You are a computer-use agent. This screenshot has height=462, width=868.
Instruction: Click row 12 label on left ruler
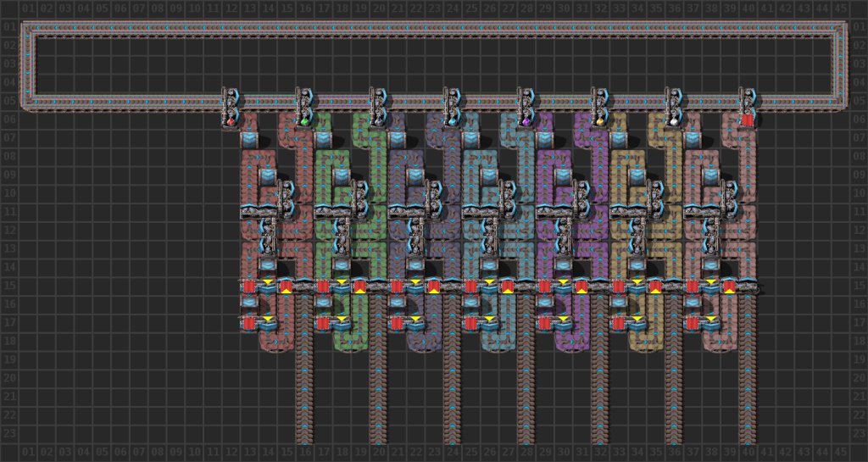[x=8, y=231]
